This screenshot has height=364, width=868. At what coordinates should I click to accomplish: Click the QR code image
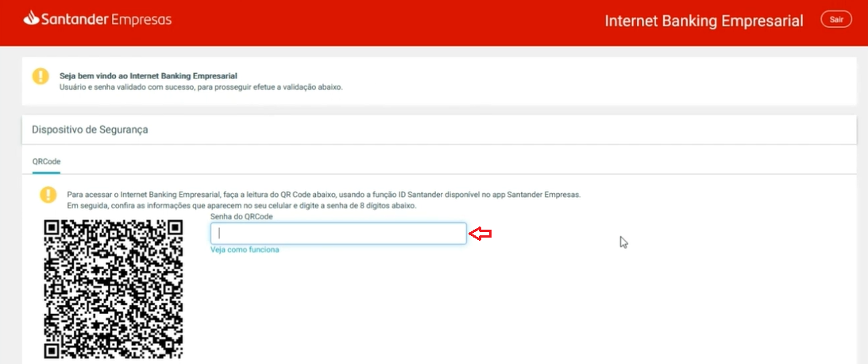[x=114, y=289]
